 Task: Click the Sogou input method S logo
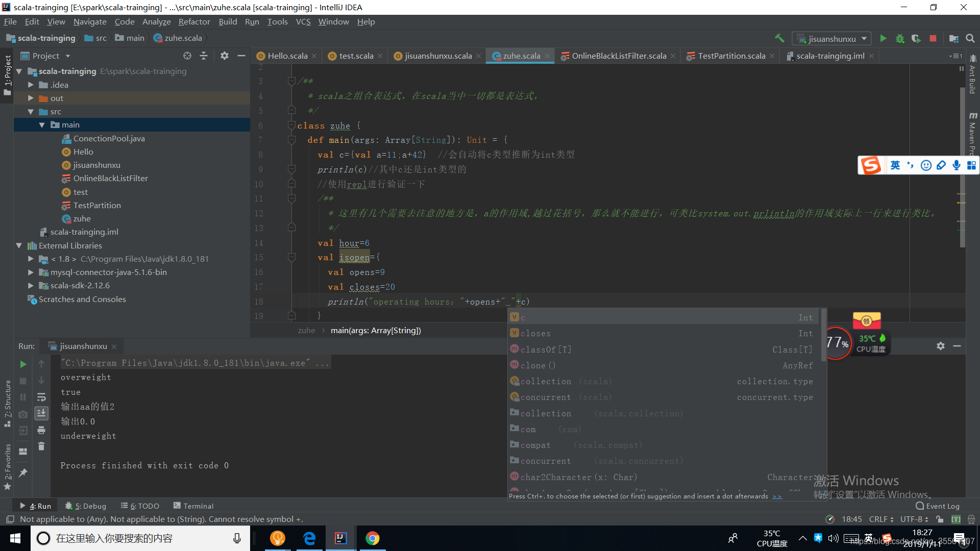[871, 165]
